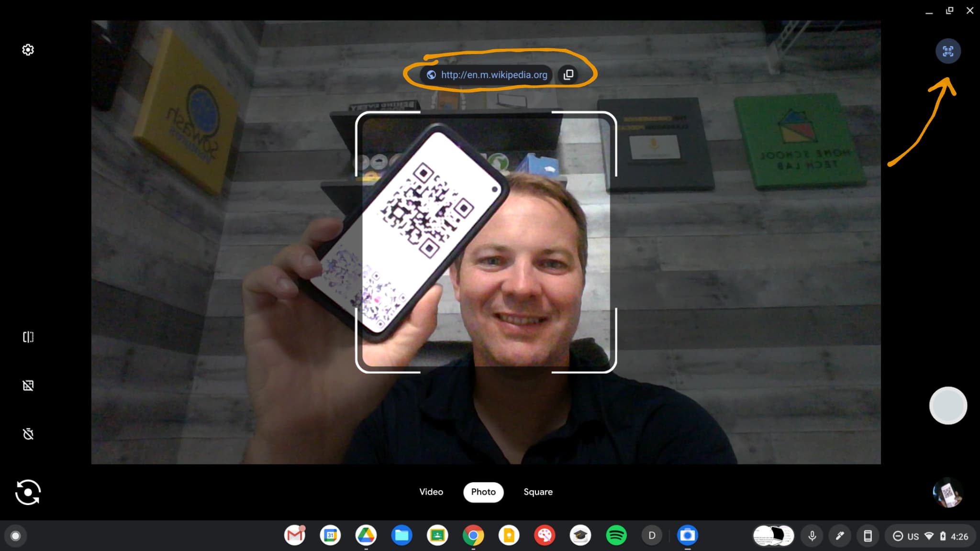Toggle the countdown timer
The image size is (980, 551).
coord(28,434)
